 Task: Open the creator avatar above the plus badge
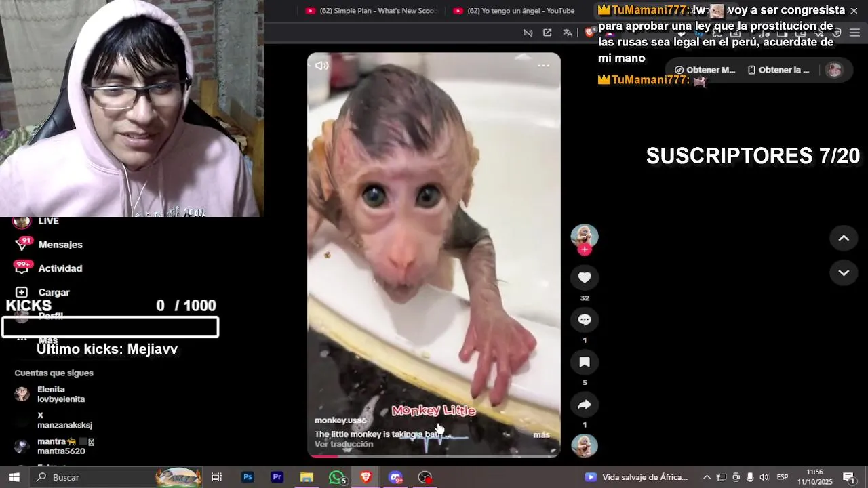585,235
